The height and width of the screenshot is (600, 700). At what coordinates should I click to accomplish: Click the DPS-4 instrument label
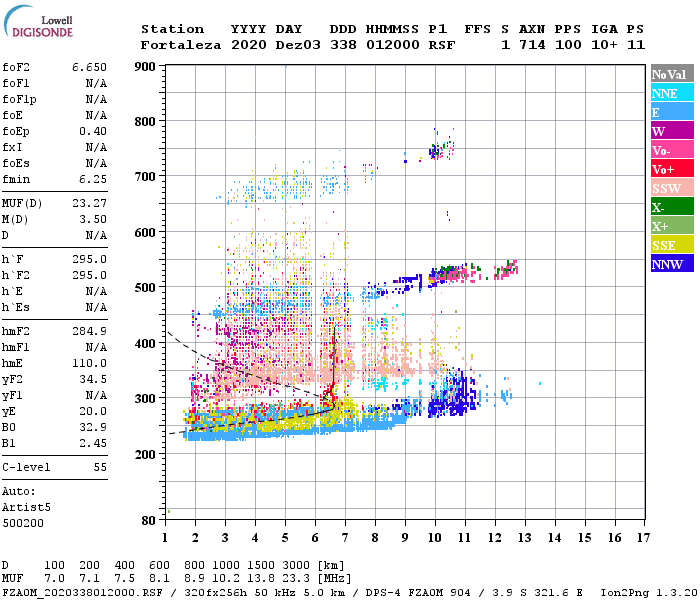(383, 593)
